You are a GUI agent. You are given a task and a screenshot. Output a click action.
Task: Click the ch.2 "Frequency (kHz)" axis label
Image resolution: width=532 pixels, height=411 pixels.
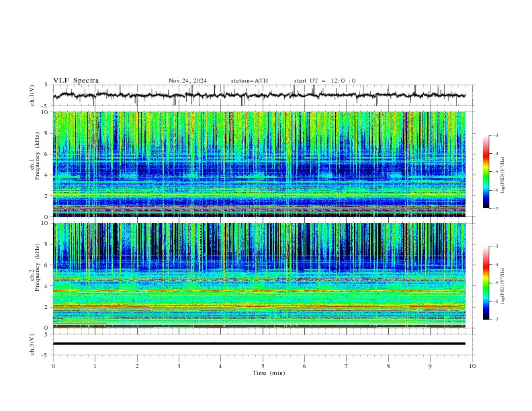37,267
